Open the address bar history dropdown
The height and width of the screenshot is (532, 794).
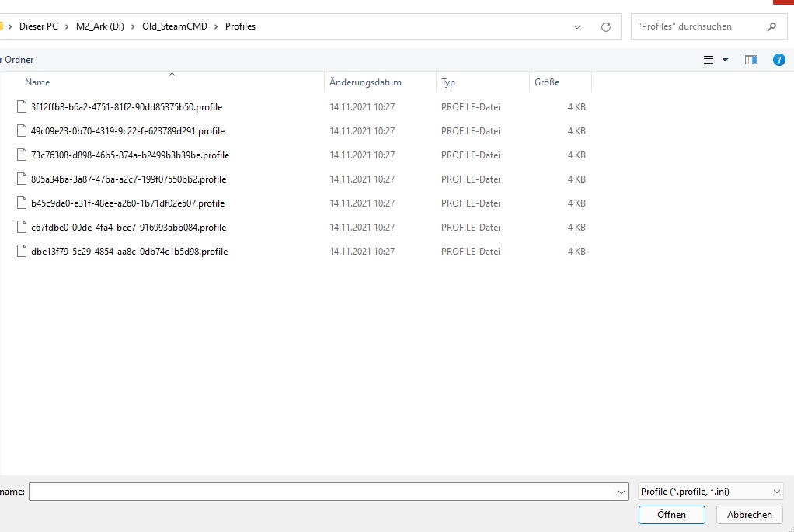pos(577,27)
